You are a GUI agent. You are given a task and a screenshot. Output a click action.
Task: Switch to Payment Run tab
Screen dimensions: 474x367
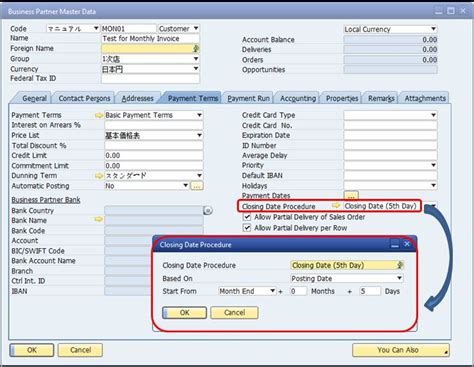(x=248, y=98)
